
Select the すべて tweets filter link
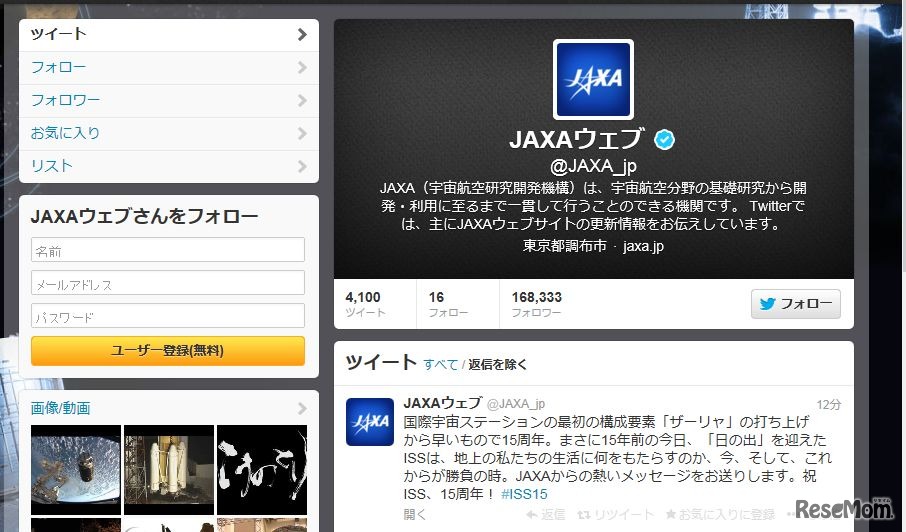(440, 364)
